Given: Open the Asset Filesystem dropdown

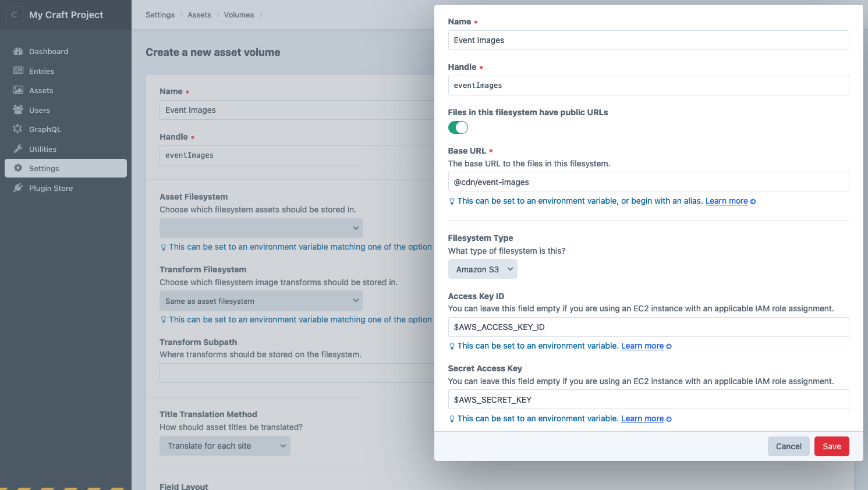Looking at the screenshot, I should [261, 228].
